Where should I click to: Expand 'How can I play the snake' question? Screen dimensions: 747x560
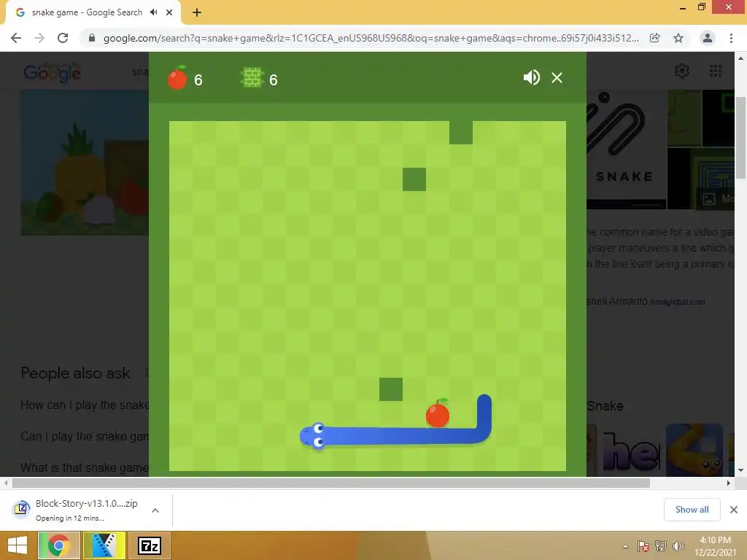[85, 405]
